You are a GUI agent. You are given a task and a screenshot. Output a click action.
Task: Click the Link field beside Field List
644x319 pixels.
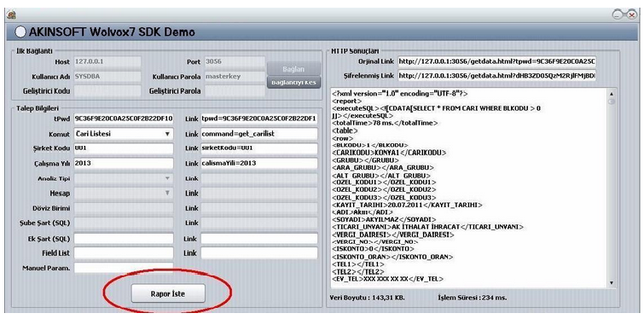click(259, 253)
